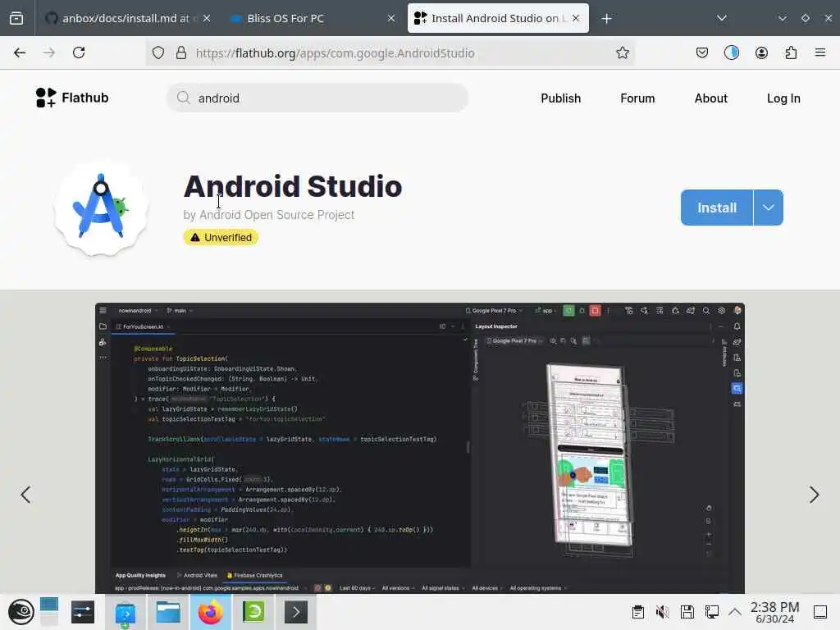Open the Konsole terminal icon
This screenshot has height=630, width=840.
[x=295, y=612]
